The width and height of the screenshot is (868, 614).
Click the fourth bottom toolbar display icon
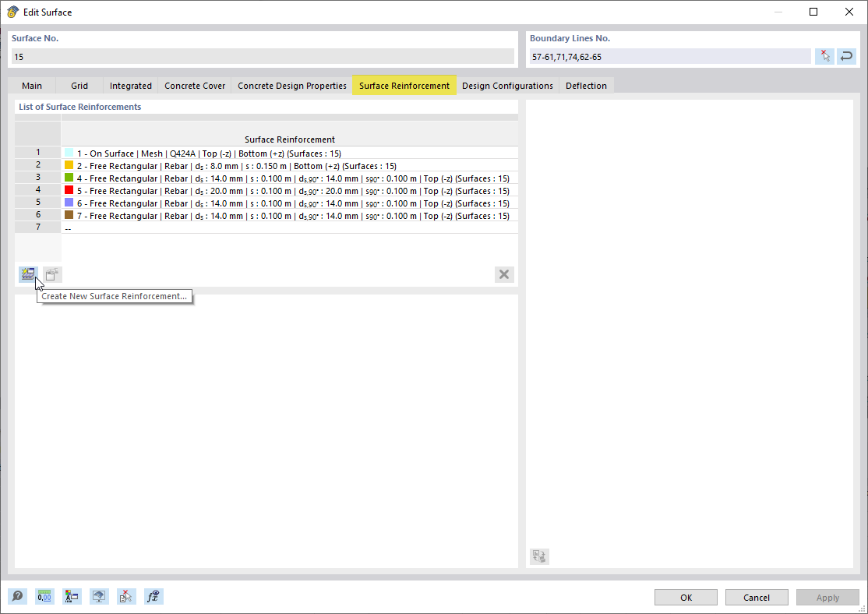(x=99, y=596)
